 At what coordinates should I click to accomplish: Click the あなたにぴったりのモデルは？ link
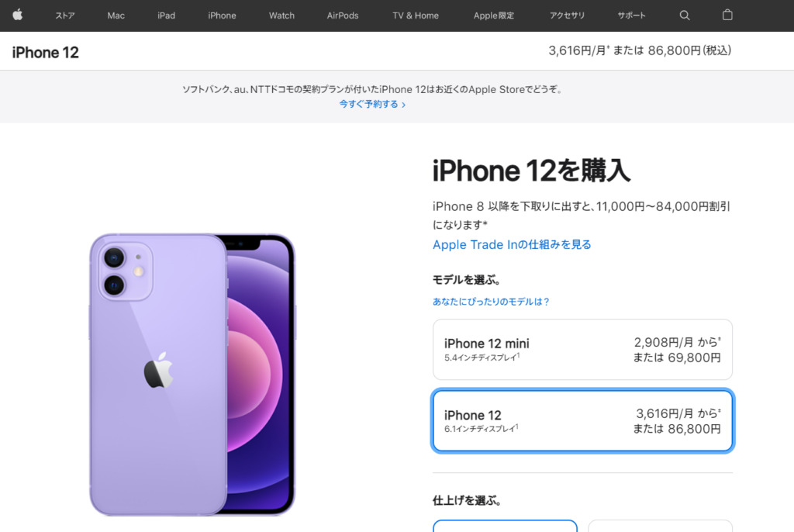491,302
